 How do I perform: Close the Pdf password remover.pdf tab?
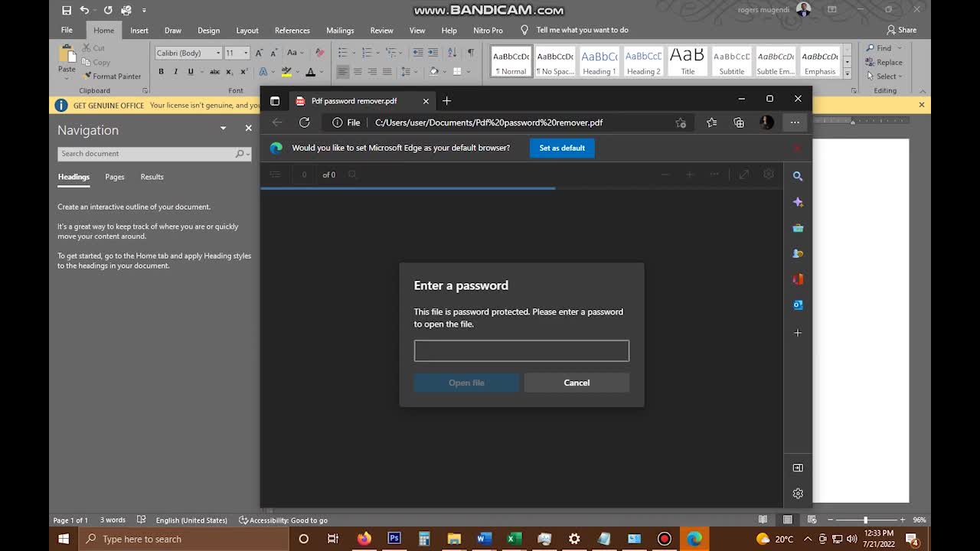(x=426, y=101)
